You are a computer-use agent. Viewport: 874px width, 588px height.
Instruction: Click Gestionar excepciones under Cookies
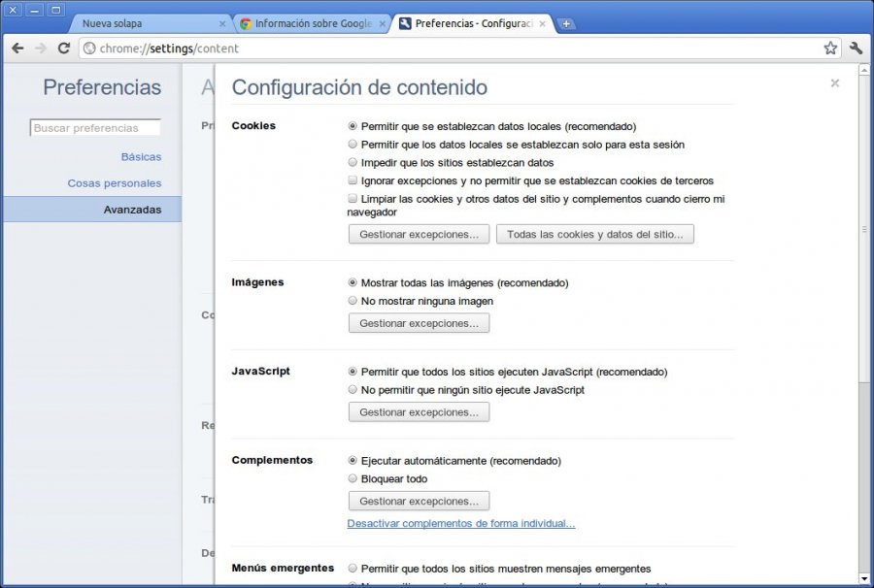[420, 235]
